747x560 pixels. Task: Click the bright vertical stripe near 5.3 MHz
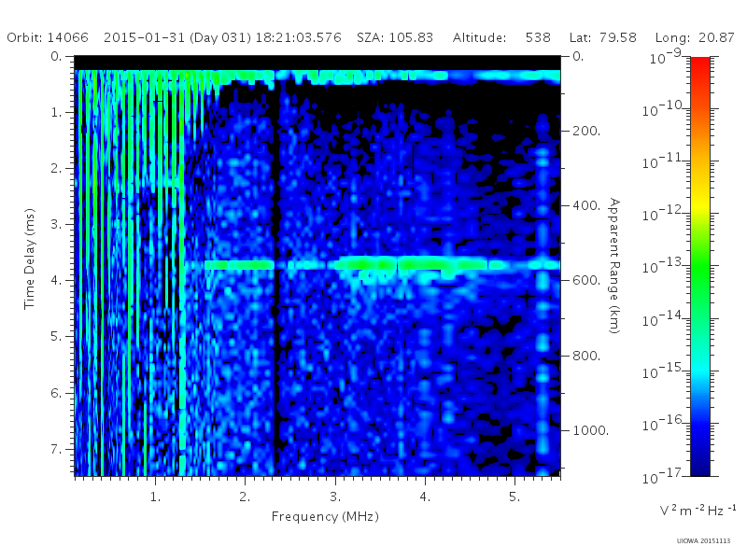[x=543, y=305]
